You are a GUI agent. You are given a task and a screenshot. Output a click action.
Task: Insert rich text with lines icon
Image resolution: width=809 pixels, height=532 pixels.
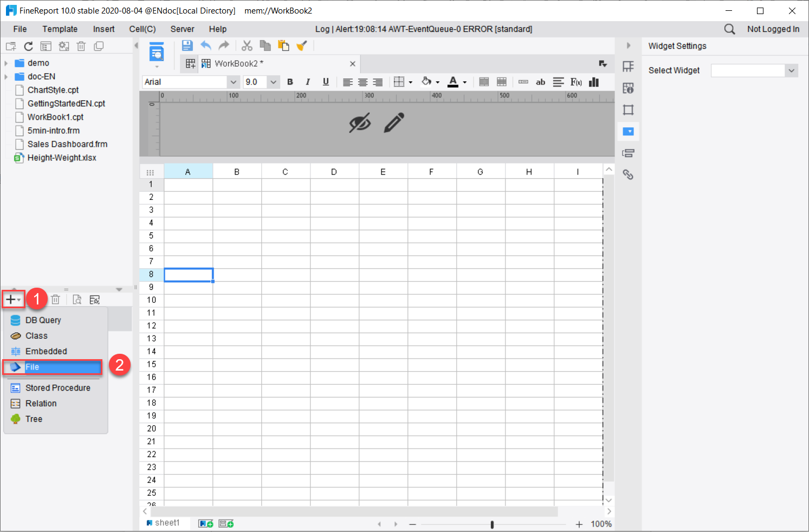tap(558, 82)
